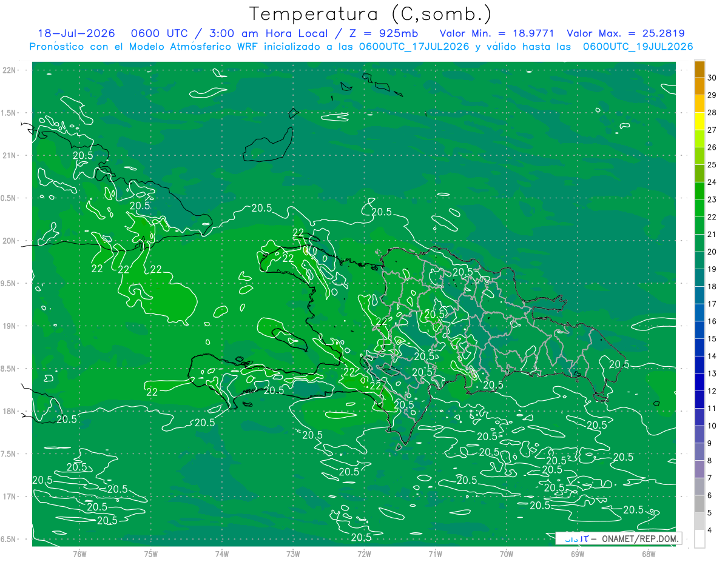Click the teal colorbar segment between 18 and 19
The height and width of the screenshot is (562, 728).
point(699,278)
